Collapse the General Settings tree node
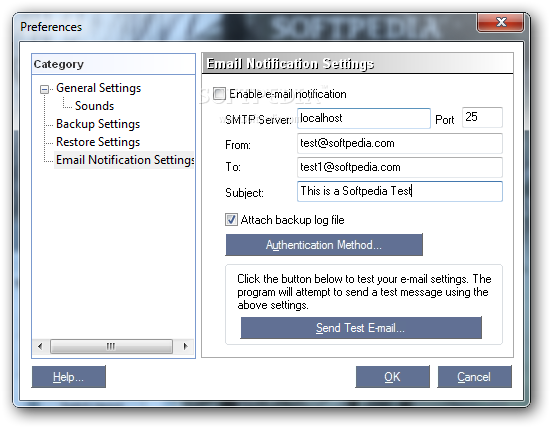 44,89
